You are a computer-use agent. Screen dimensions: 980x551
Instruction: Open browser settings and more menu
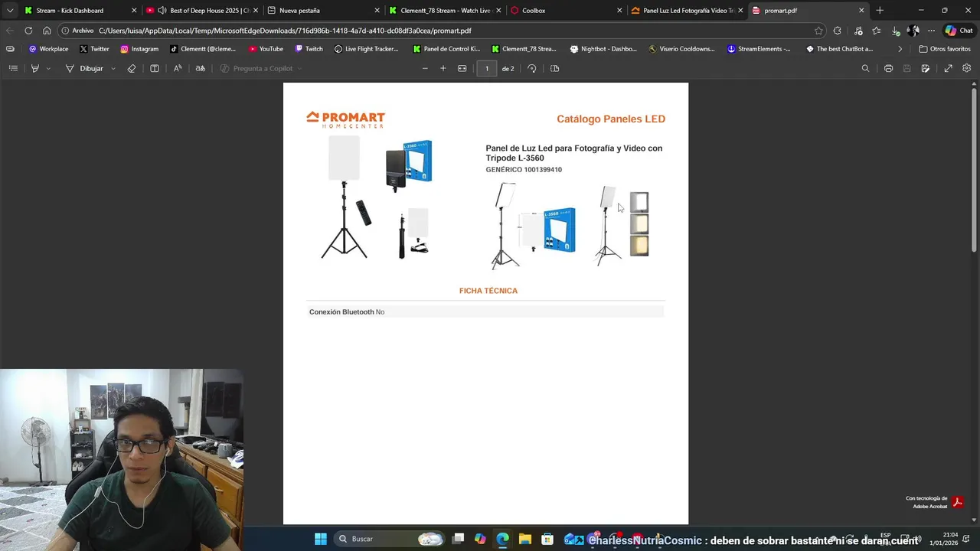tap(931, 31)
